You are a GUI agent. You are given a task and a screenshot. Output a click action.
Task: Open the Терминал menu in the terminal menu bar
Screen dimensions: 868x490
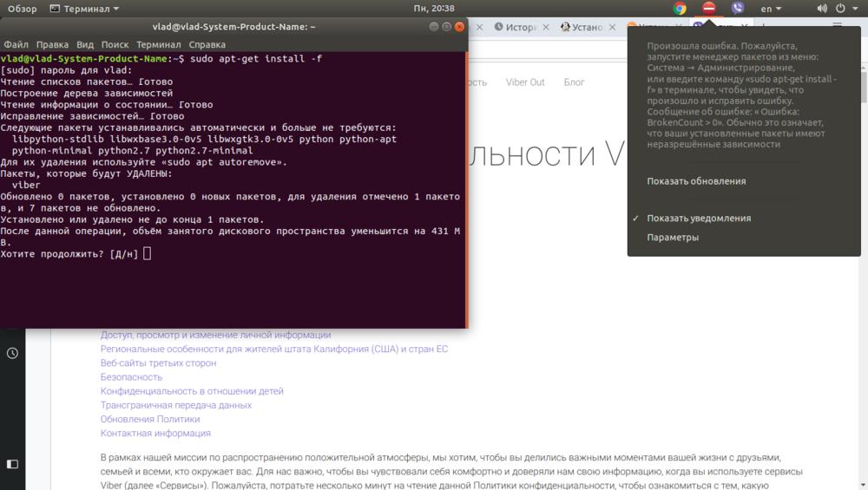click(159, 45)
